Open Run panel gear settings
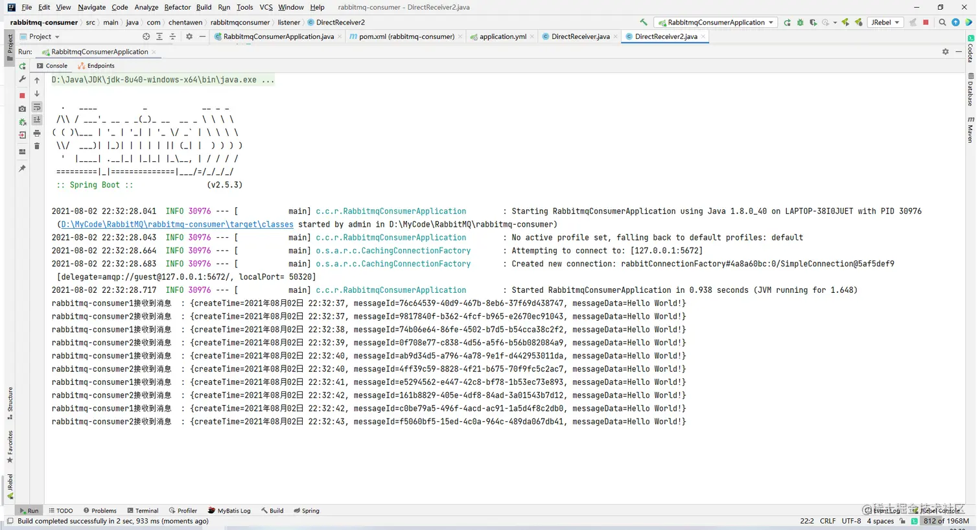Viewport: 980px width, 530px height. 945,52
